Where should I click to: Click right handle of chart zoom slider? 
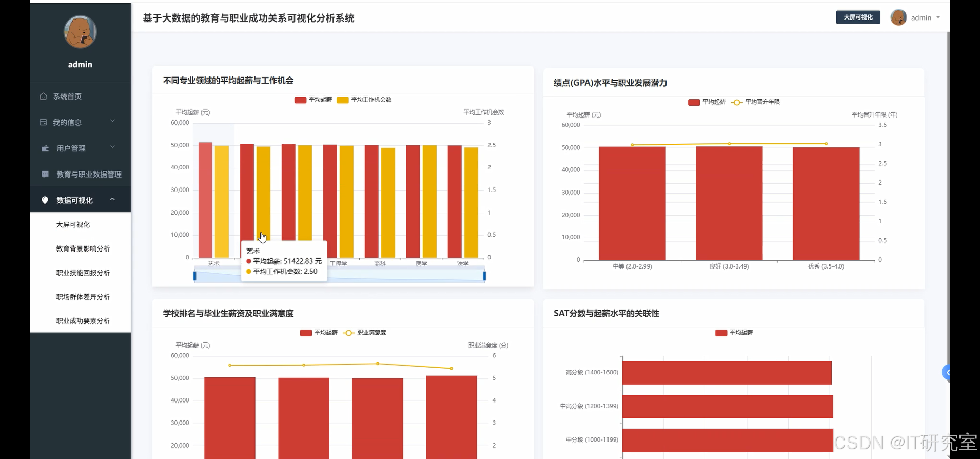484,276
